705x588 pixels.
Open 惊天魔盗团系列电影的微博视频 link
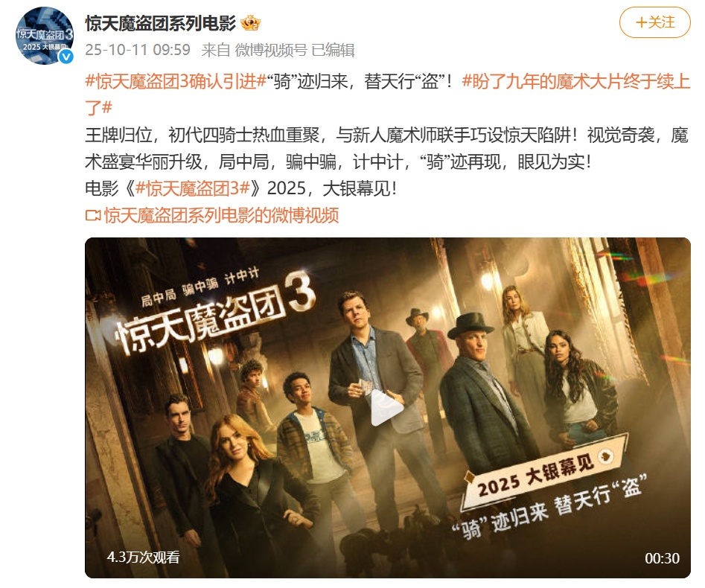(221, 216)
